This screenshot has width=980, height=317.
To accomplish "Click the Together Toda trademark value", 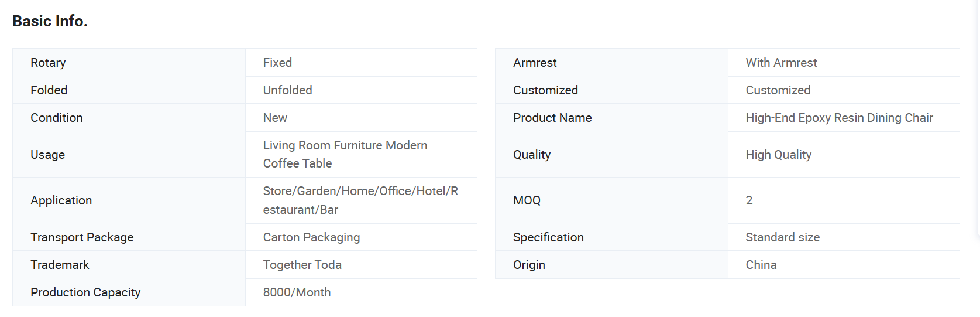I will coord(302,265).
